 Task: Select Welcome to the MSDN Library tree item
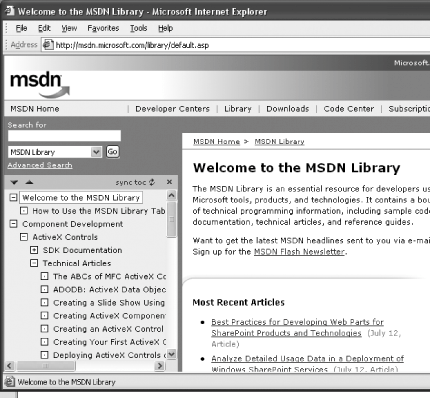81,198
